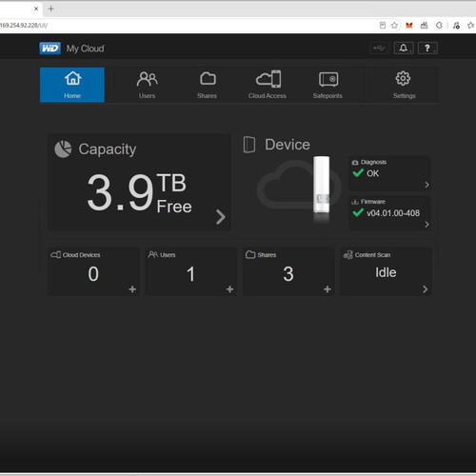Expand the Capacity details arrow
The height and width of the screenshot is (476, 476).
point(220,217)
